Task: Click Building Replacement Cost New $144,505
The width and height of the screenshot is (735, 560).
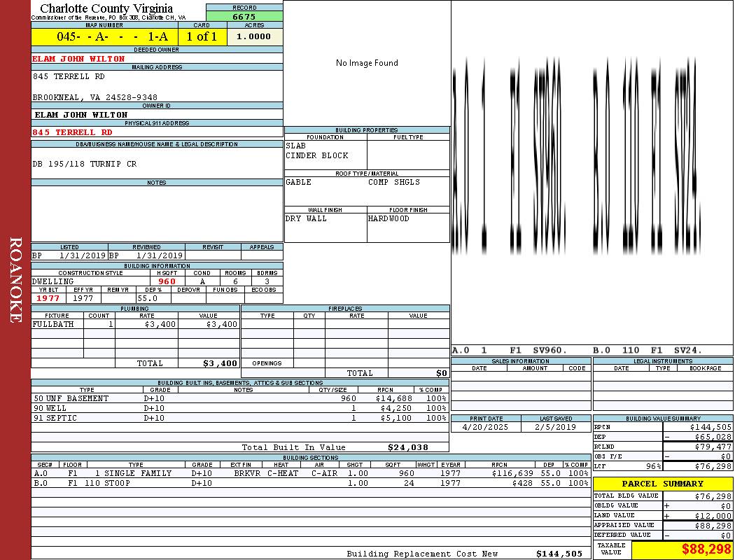Action: coord(559,554)
